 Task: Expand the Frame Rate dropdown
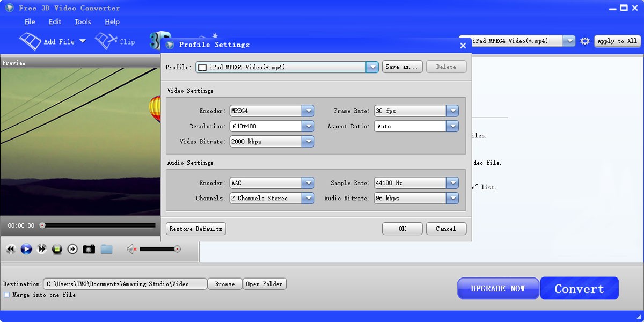[452, 111]
